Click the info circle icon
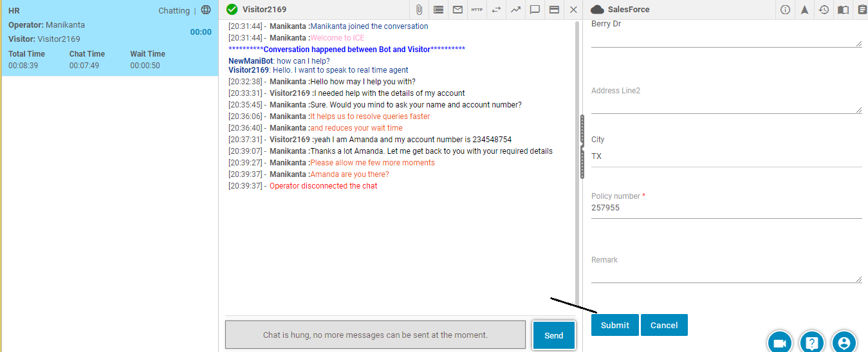868x352 pixels. coord(785,10)
